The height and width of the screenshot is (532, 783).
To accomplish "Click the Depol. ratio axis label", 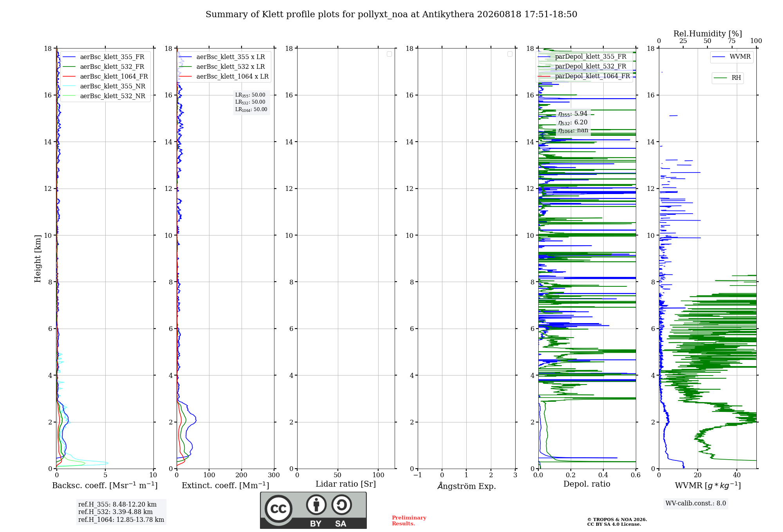I will click(x=587, y=484).
